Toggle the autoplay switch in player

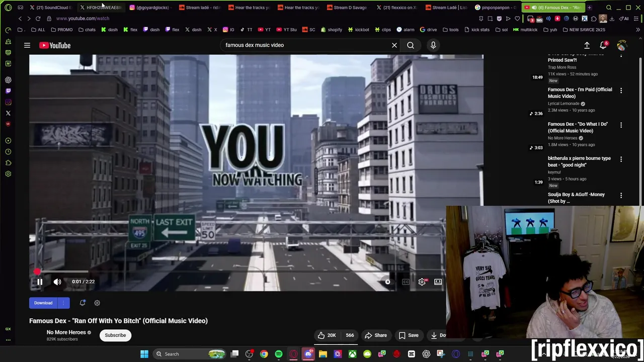tap(387, 282)
